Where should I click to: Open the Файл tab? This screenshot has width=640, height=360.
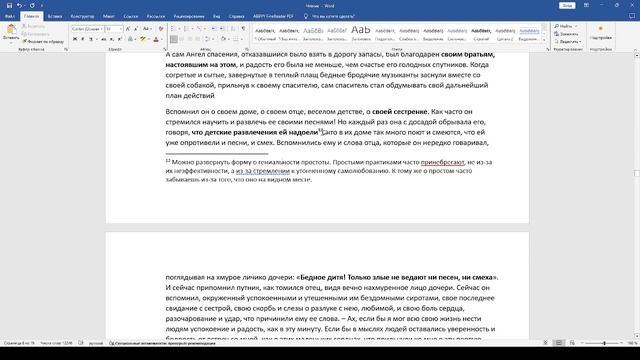[x=10, y=16]
